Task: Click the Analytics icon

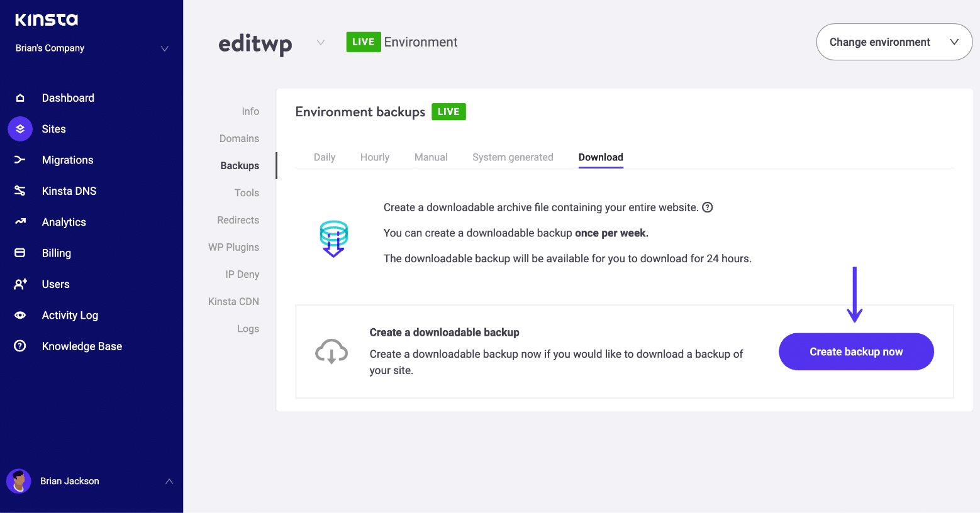Action: pyautogui.click(x=19, y=222)
